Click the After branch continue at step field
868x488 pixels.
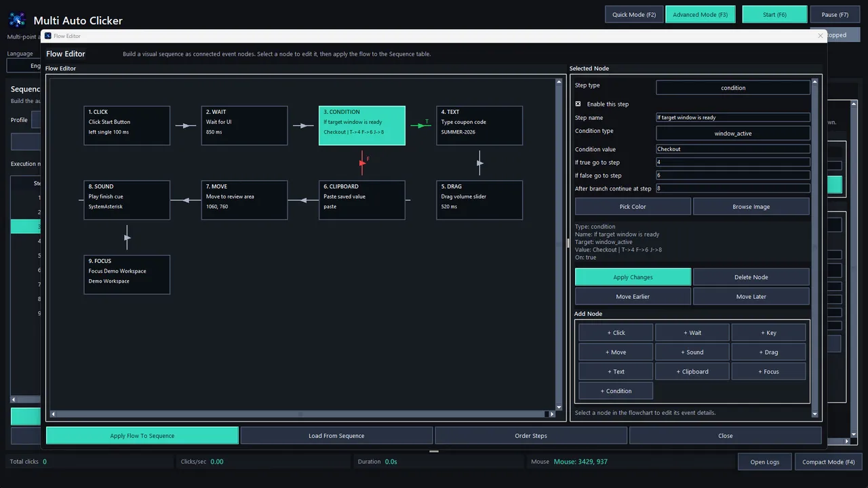pyautogui.click(x=733, y=188)
